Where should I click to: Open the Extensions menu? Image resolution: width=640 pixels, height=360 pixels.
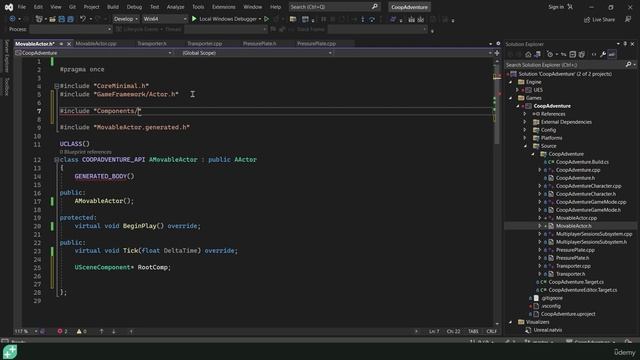[x=223, y=7]
